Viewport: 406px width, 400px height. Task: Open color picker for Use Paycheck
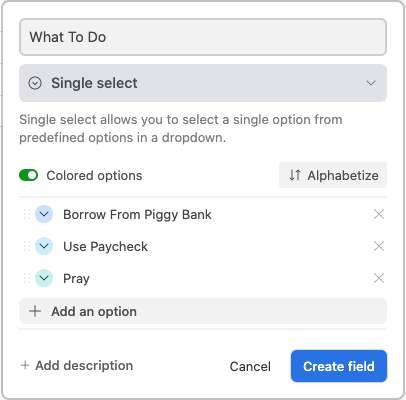pyautogui.click(x=44, y=246)
